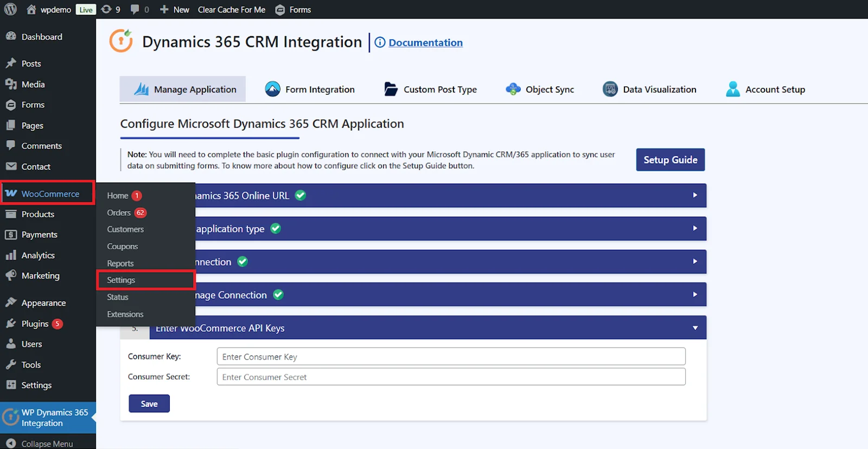Collapse Enter WooCommerce API Keys section
The image size is (868, 449).
(x=695, y=328)
